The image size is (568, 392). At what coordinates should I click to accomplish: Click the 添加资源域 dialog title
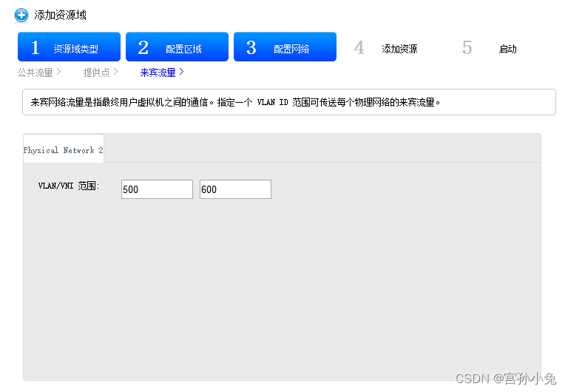pyautogui.click(x=60, y=16)
